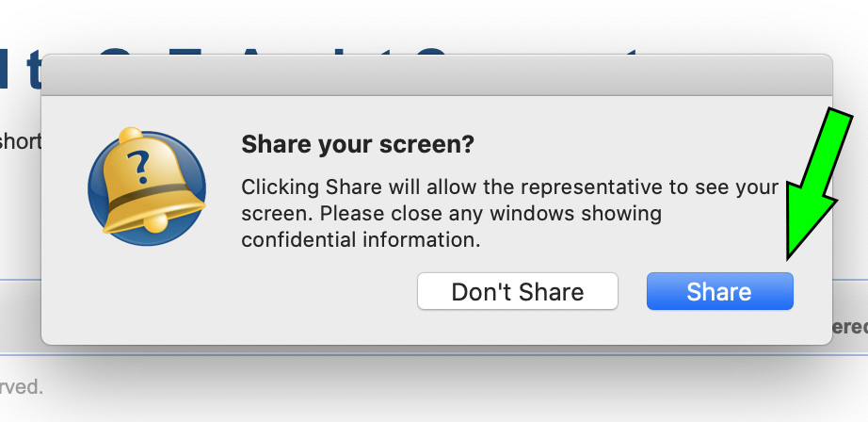The image size is (868, 422).
Task: Click the bell's clapper at the bottom
Action: click(155, 222)
